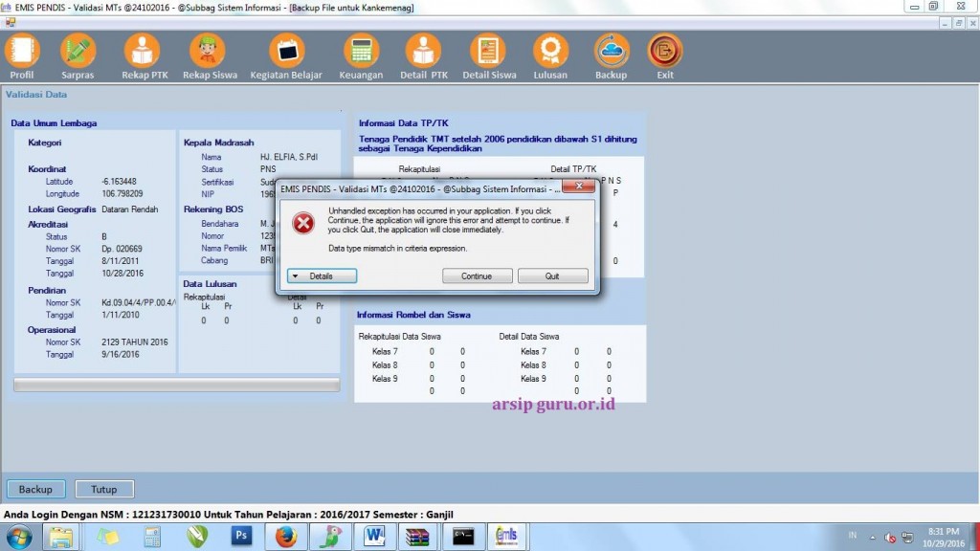Viewport: 980px width, 551px height.
Task: Click the NSM login status text
Action: coord(229,515)
